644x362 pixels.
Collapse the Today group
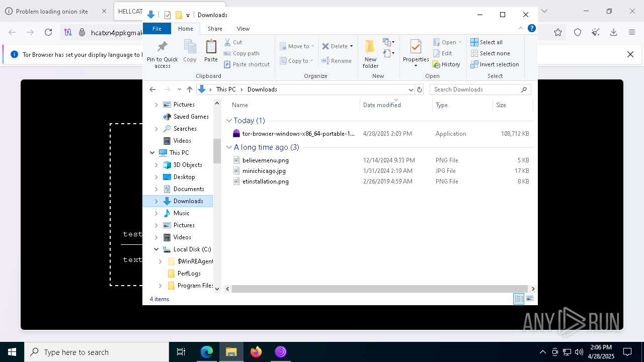229,121
